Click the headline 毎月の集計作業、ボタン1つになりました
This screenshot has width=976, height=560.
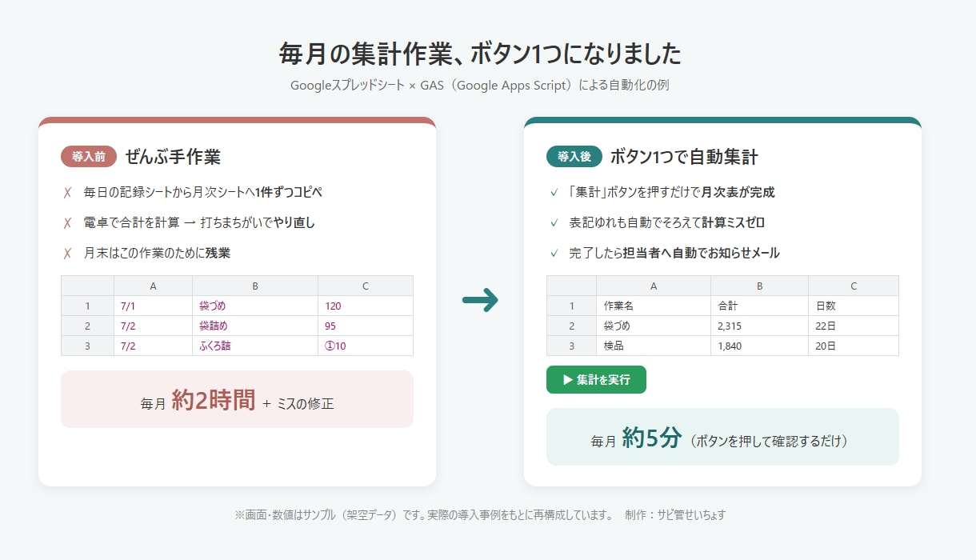point(480,54)
